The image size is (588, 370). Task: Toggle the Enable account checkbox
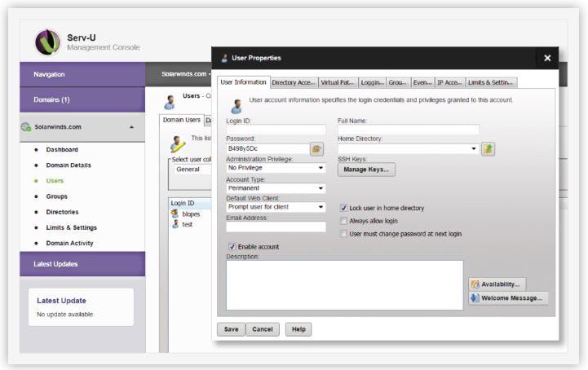232,247
